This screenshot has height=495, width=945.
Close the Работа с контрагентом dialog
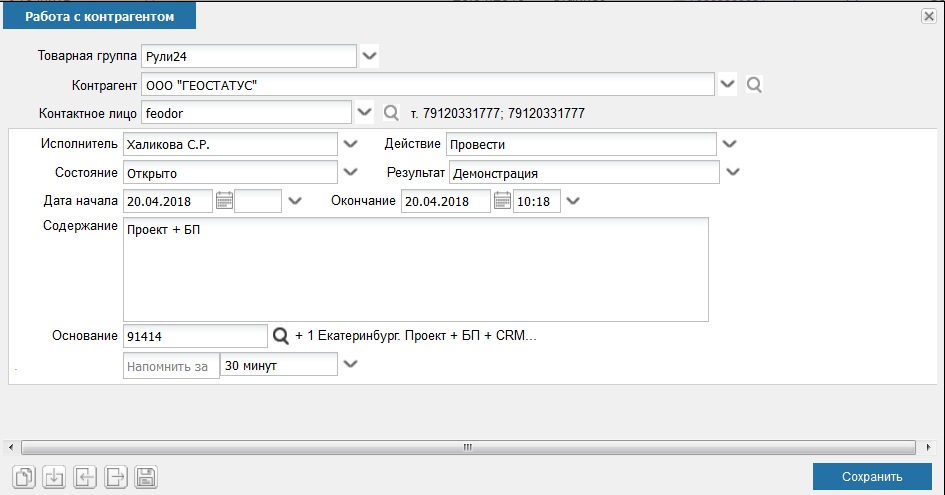click(929, 16)
